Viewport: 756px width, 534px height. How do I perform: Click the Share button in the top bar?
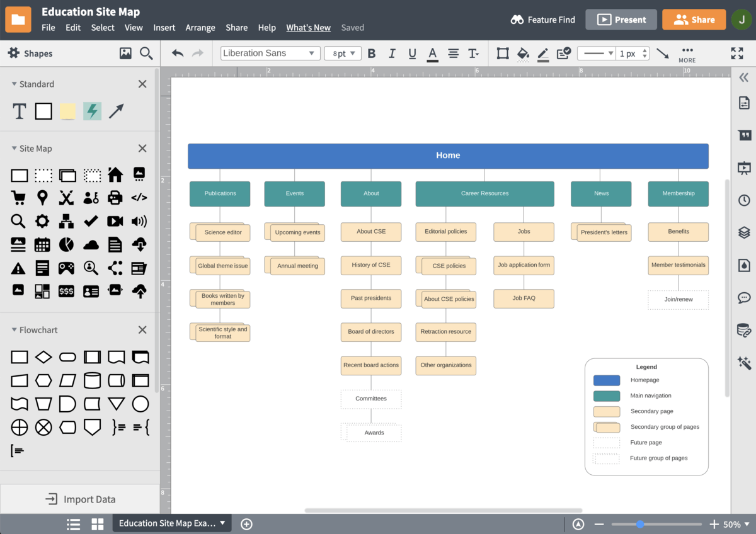point(694,20)
